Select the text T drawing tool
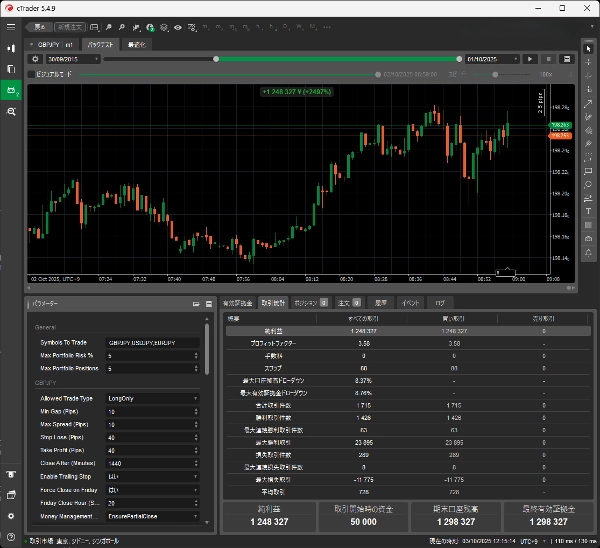600x548 pixels. coord(589,211)
